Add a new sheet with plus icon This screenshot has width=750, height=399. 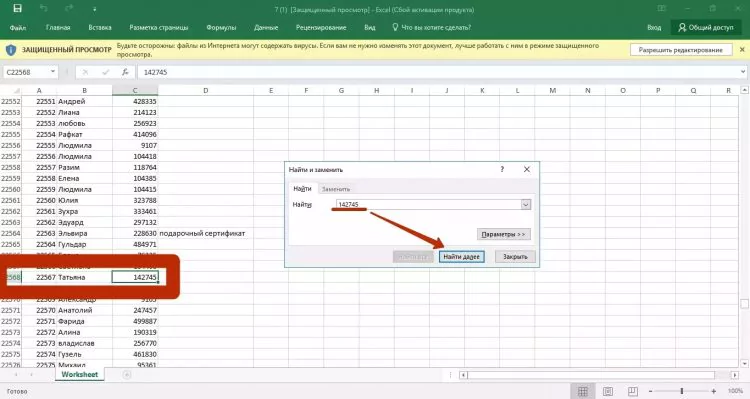click(127, 375)
